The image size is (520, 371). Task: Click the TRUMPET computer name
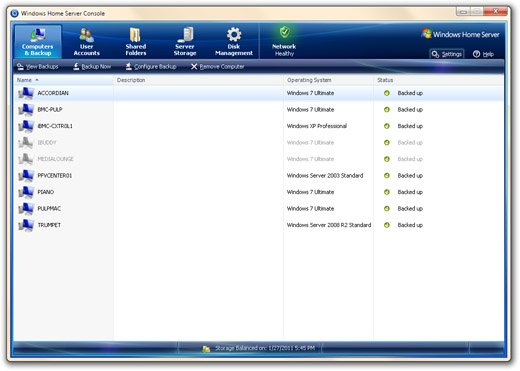[x=49, y=225]
